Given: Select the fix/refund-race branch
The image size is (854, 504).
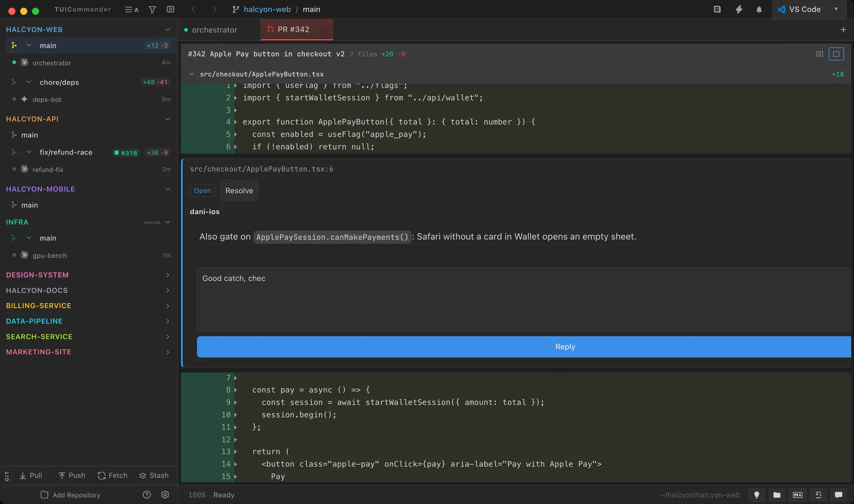Looking at the screenshot, I should (x=66, y=152).
